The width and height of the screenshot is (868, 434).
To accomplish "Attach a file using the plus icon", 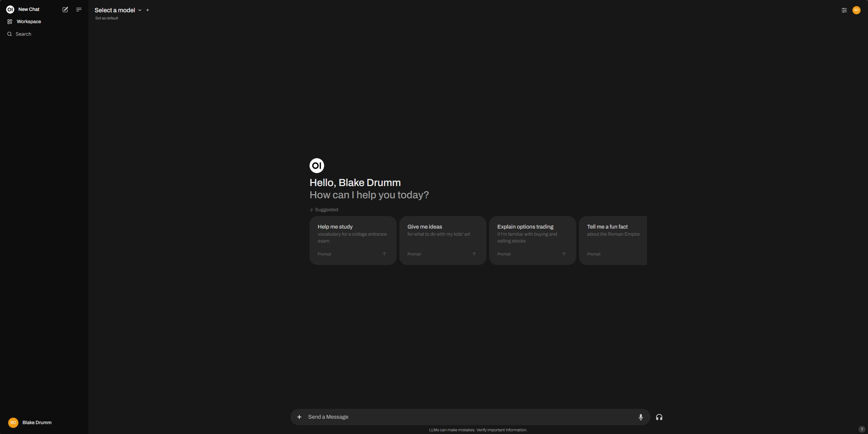I will tap(299, 417).
